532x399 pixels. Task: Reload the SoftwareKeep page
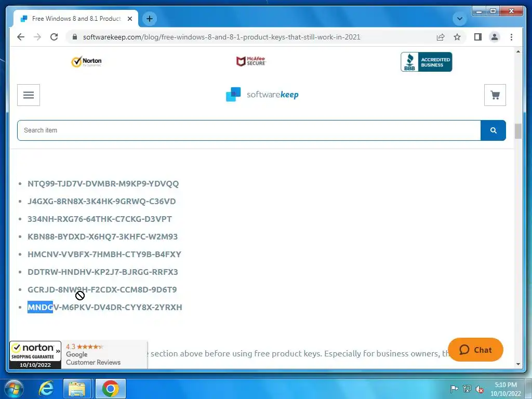click(x=54, y=37)
